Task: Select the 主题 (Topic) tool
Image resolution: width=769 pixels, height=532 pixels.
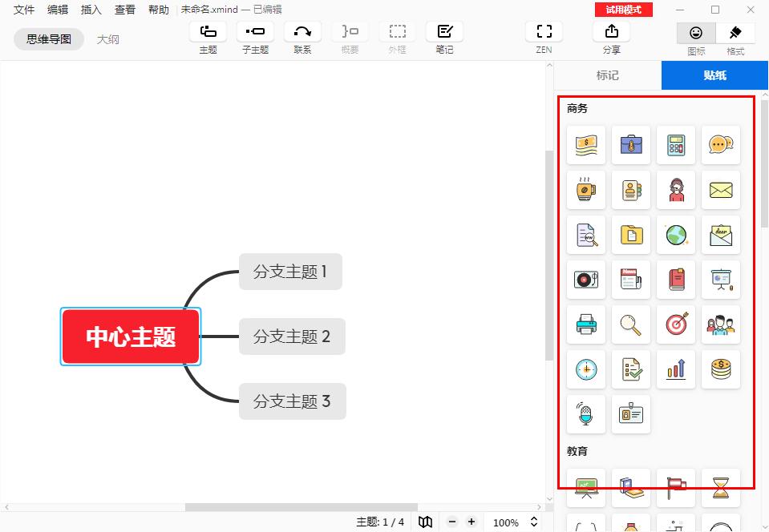Action: (x=208, y=35)
